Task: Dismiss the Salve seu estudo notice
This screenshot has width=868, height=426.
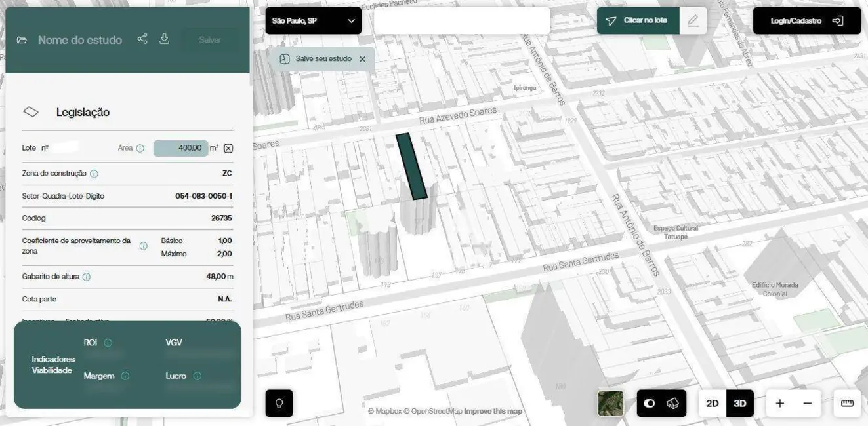Action: click(x=362, y=59)
